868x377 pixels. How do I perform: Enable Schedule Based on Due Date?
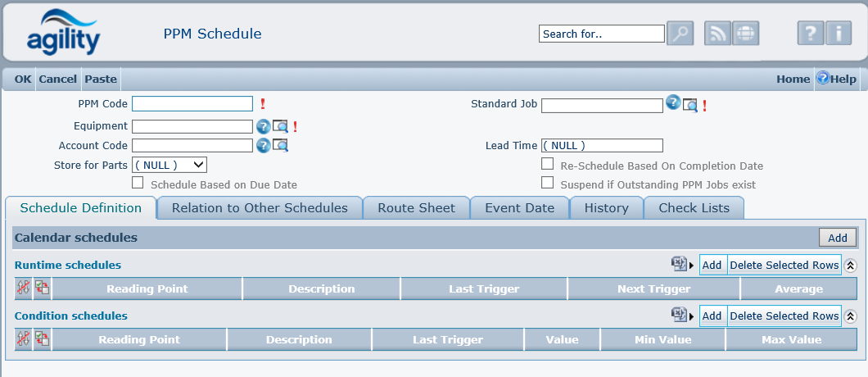(x=138, y=184)
